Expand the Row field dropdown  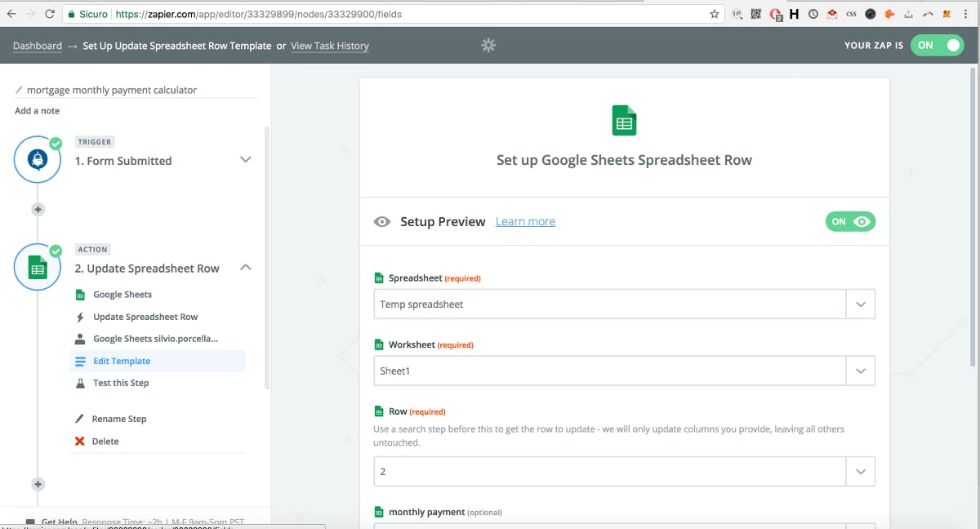coord(860,471)
